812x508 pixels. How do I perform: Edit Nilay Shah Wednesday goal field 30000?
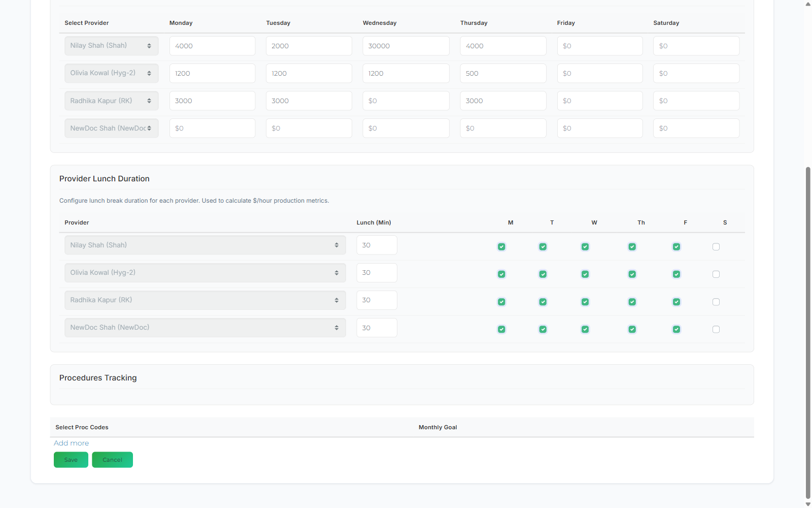point(406,46)
